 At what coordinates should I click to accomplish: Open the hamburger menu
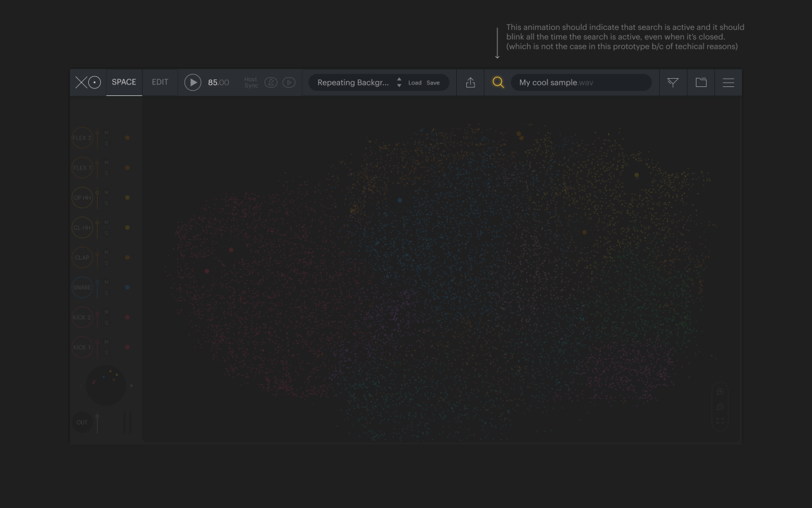[x=728, y=83]
